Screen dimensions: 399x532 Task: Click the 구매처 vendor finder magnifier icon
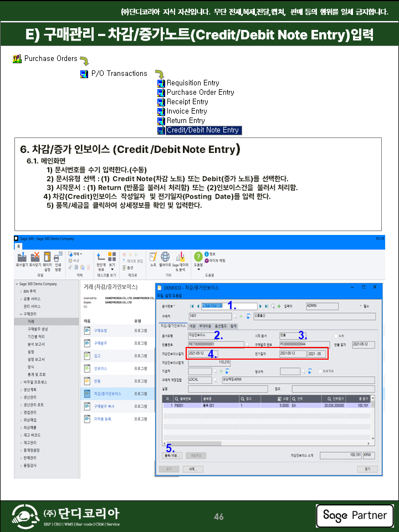[x=235, y=316]
